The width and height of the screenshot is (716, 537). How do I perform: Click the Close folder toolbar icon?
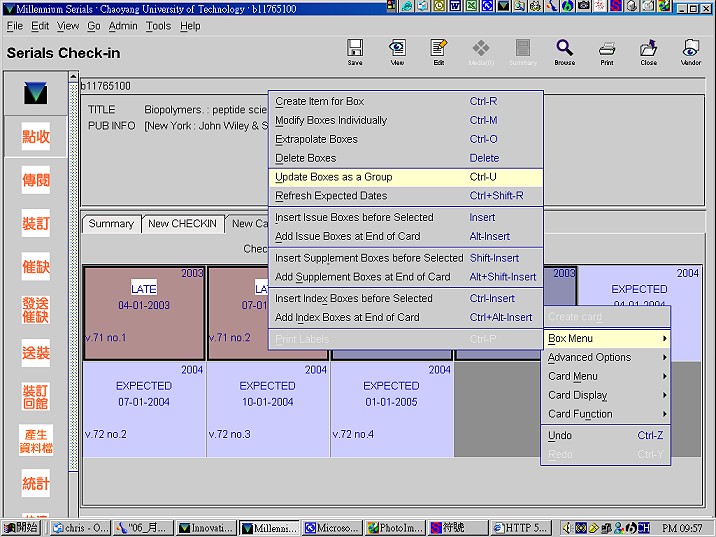coord(649,50)
